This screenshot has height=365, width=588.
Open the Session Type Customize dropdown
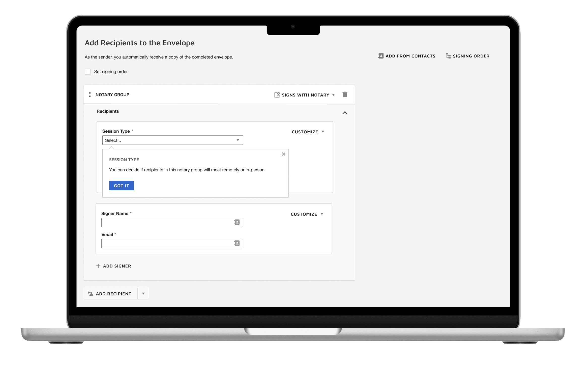(x=308, y=132)
